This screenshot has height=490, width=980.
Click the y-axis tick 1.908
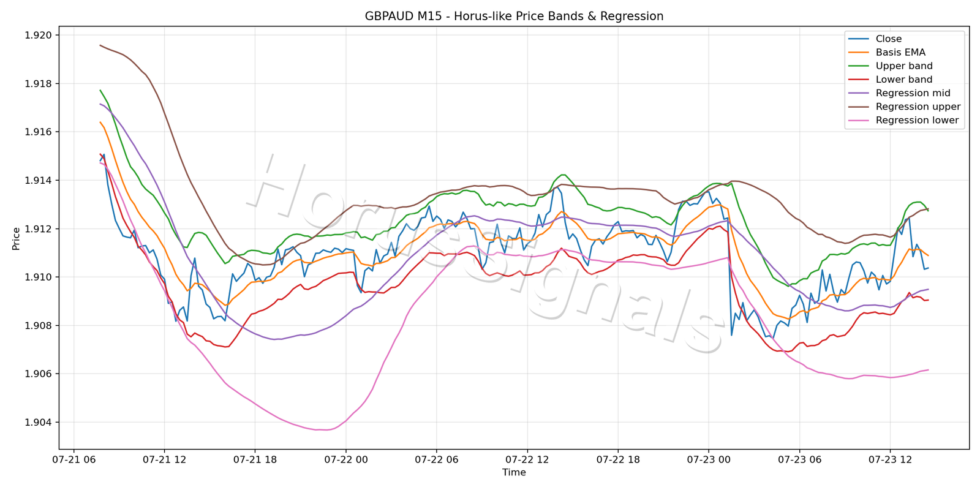click(38, 326)
